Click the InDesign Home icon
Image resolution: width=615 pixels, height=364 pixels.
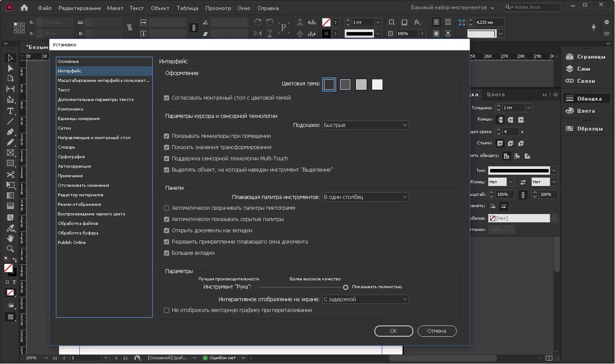point(24,8)
